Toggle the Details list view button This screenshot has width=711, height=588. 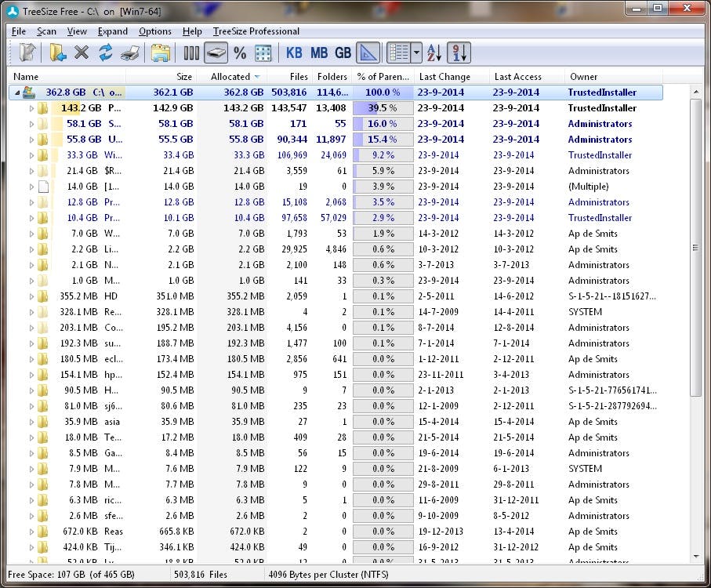point(399,53)
